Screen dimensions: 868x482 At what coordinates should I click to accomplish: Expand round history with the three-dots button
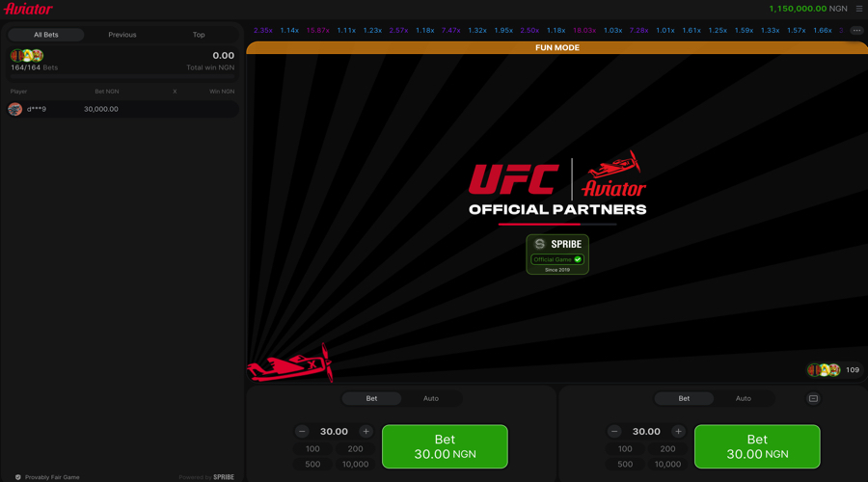856,31
